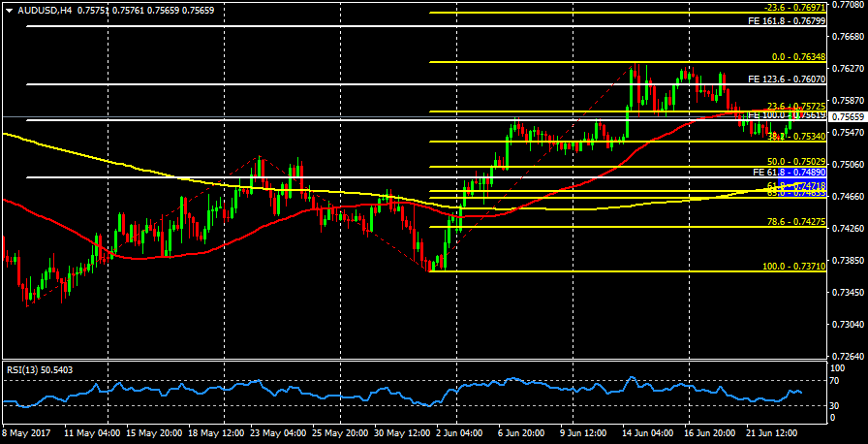Click the current price marker 0.75659

(847, 116)
